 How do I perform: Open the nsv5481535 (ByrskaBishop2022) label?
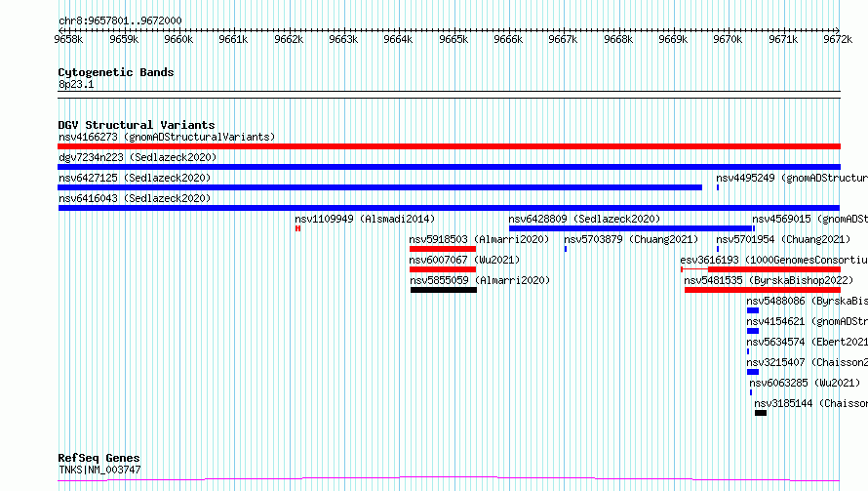click(769, 280)
